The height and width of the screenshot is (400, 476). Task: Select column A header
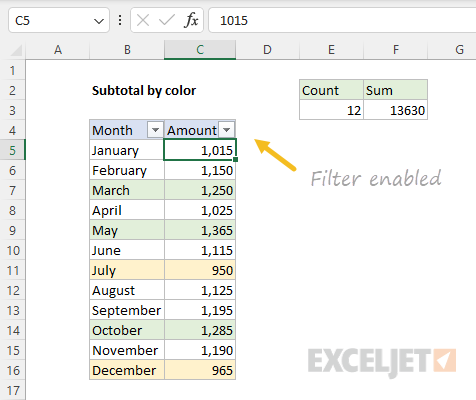click(x=58, y=50)
